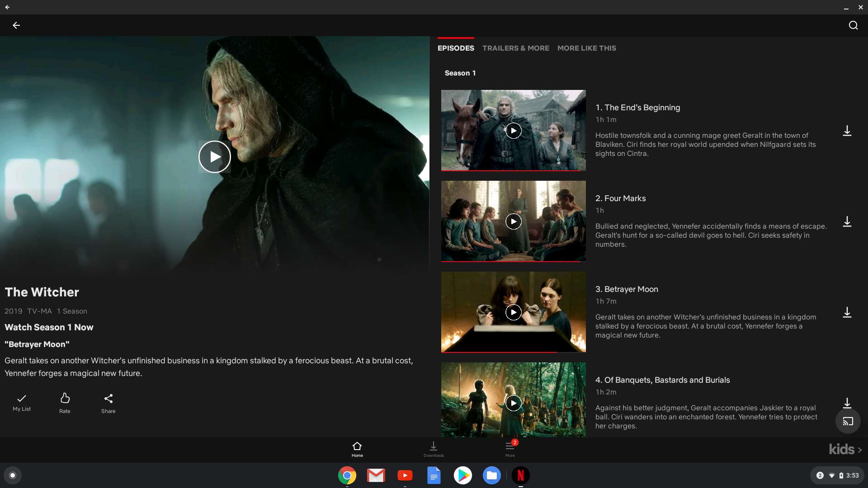Open Google Play Store from the shelf
868x488 pixels.
[463, 475]
